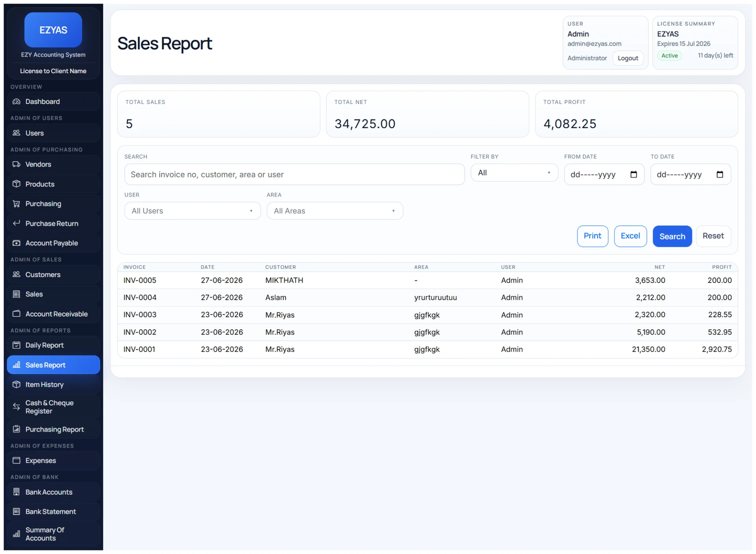Click the Expenses card icon

click(16, 460)
